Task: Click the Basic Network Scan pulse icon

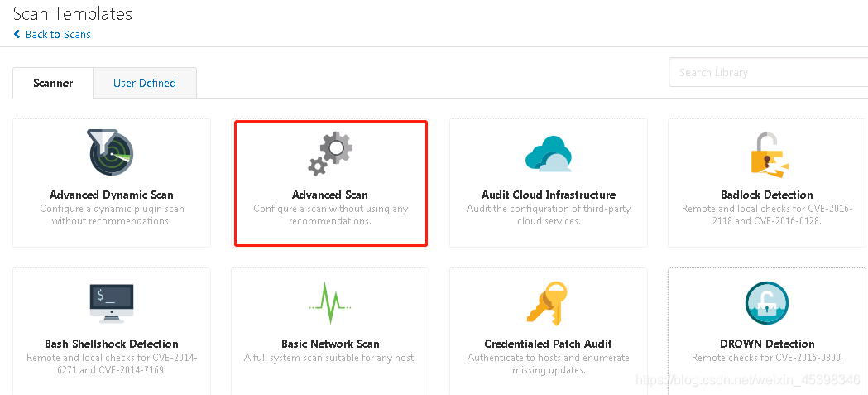Action: (330, 303)
